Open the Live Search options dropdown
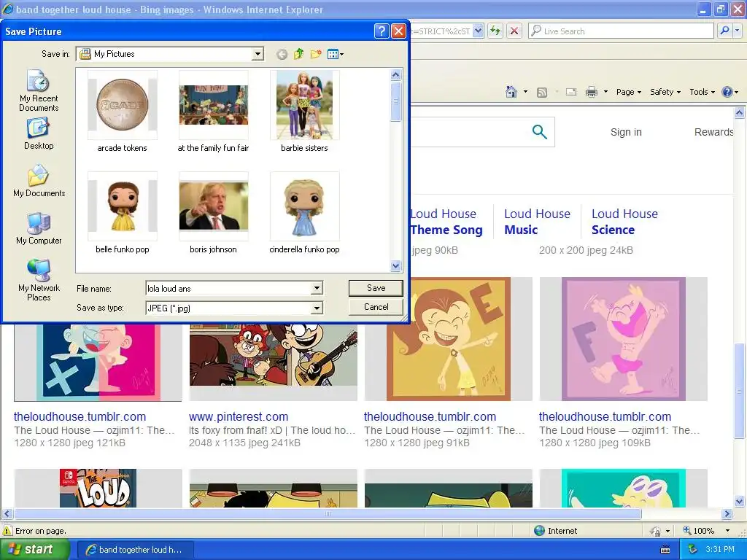This screenshot has height=560, width=747. pyautogui.click(x=738, y=31)
